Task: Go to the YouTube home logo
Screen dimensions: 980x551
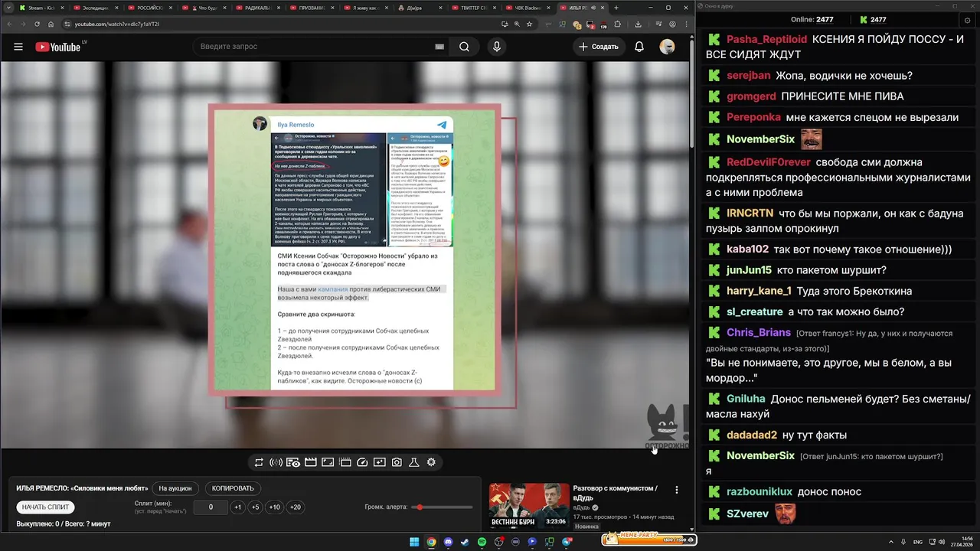Action: point(59,47)
